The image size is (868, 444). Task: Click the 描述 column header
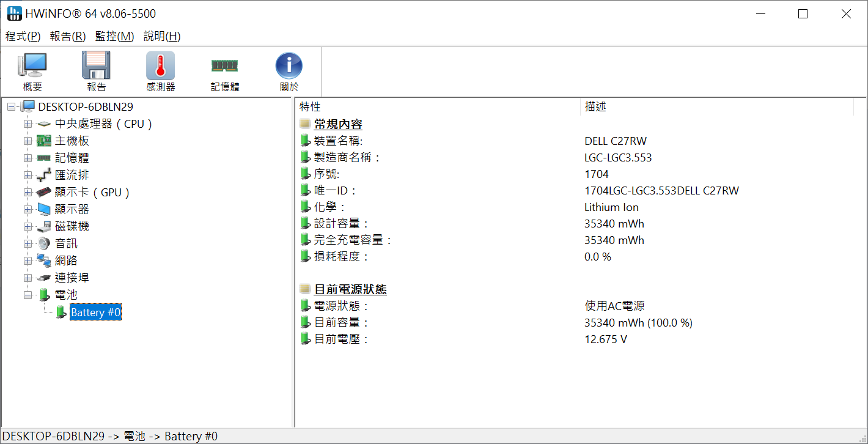(x=716, y=106)
